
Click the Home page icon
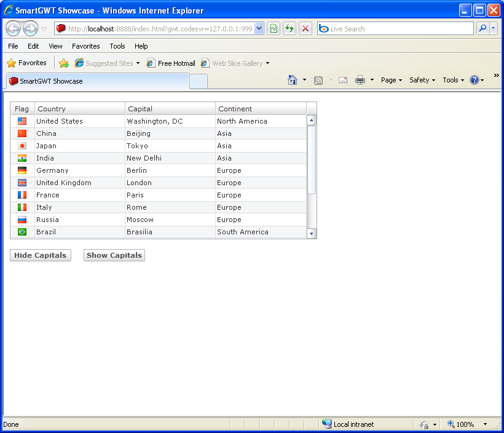pyautogui.click(x=293, y=80)
